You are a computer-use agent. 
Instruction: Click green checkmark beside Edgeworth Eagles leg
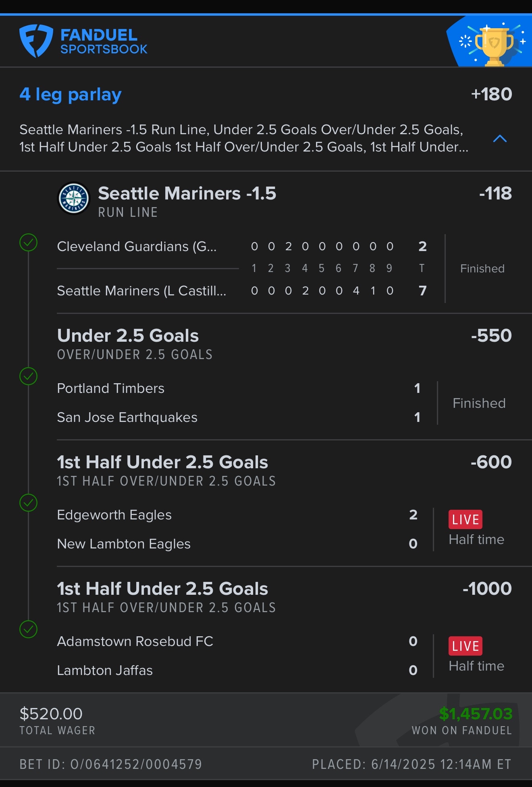point(29,503)
